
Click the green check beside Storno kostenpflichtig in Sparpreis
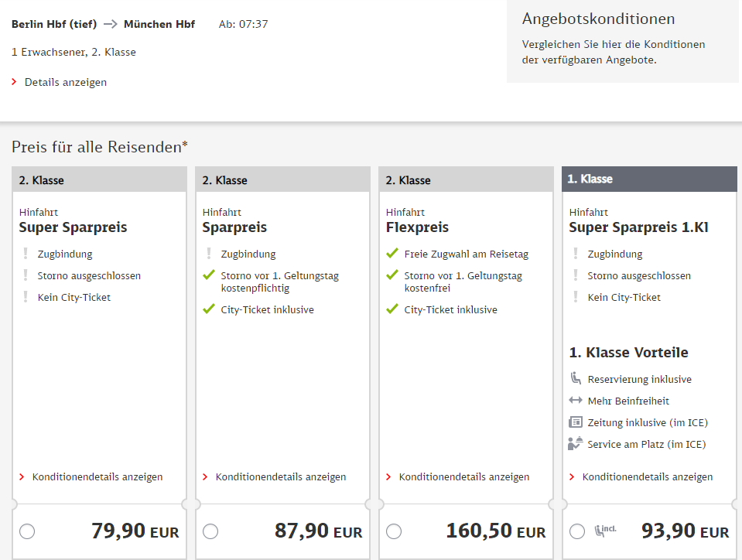[x=209, y=275]
